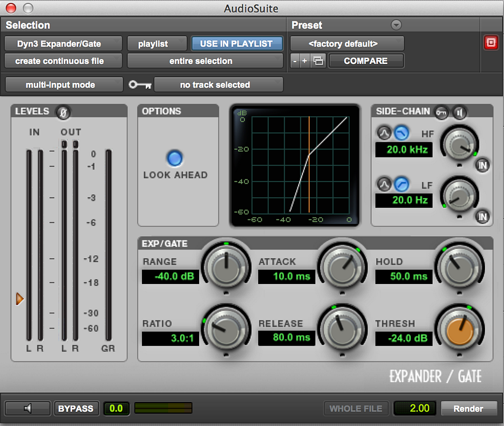Enable the LOOK AHEAD option
This screenshot has height=426, width=504.
tap(175, 157)
